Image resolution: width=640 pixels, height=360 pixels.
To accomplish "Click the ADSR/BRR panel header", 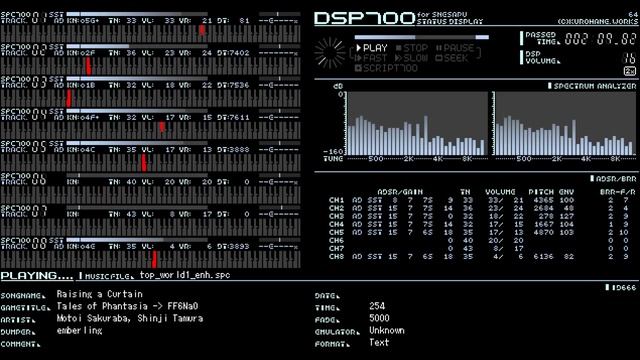I will [613, 178].
